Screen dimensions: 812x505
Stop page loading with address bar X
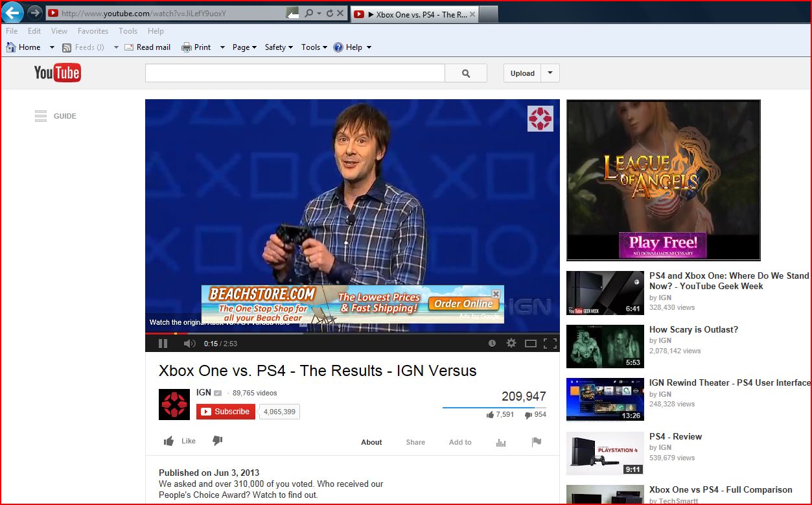pyautogui.click(x=340, y=13)
